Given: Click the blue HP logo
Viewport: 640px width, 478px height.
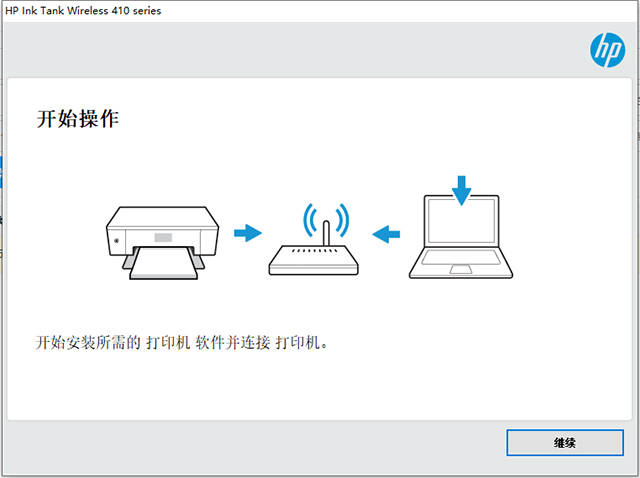Looking at the screenshot, I should [607, 50].
